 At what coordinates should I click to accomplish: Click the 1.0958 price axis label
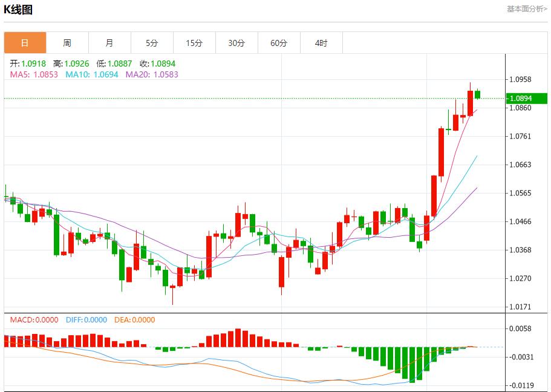click(520, 79)
